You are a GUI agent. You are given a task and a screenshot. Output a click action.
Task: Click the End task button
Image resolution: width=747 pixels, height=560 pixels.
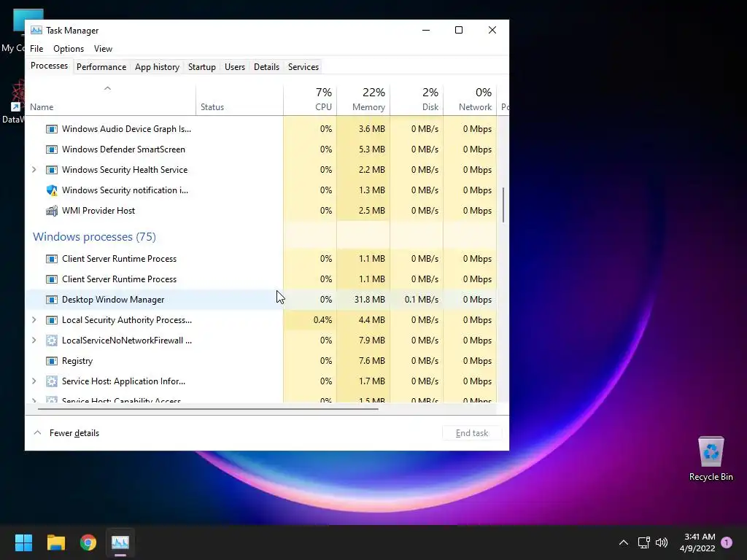(472, 433)
